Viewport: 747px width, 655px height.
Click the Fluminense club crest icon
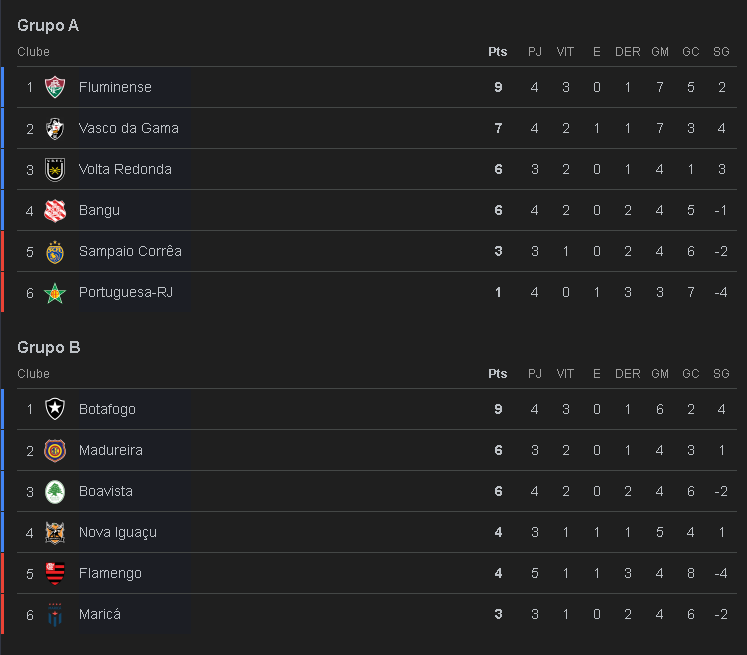pyautogui.click(x=55, y=87)
